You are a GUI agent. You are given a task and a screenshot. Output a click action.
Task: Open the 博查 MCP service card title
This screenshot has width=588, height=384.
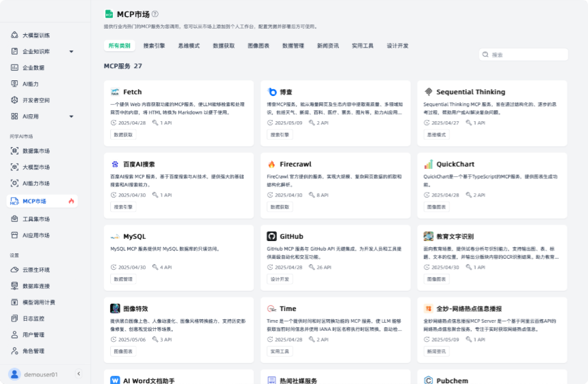[286, 92]
